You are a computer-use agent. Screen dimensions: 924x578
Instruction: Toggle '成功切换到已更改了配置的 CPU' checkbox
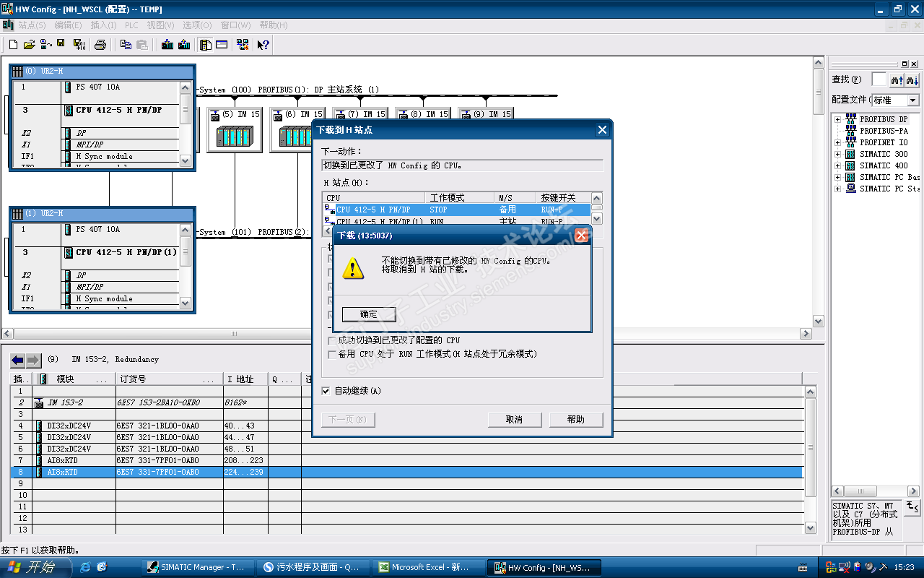[332, 340]
